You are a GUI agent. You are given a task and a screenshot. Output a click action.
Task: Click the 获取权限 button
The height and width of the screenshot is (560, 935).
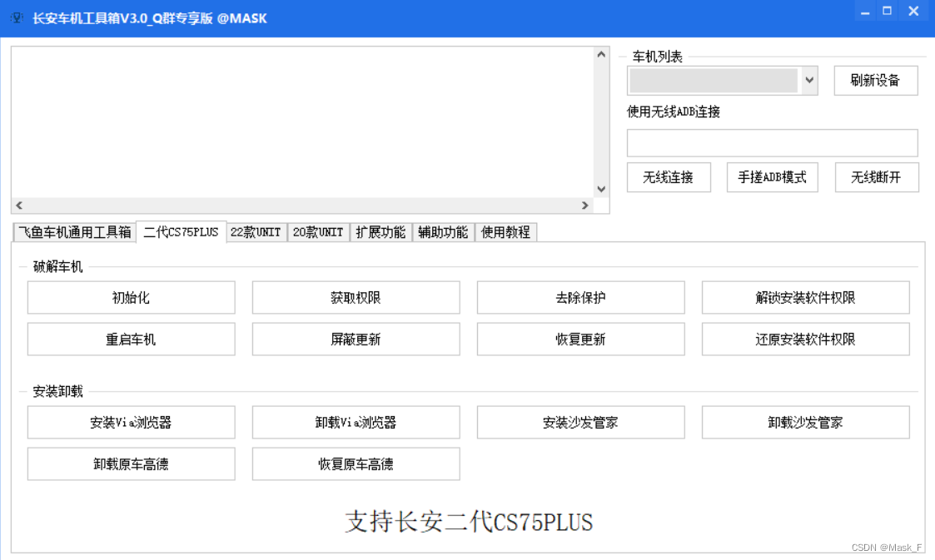356,297
